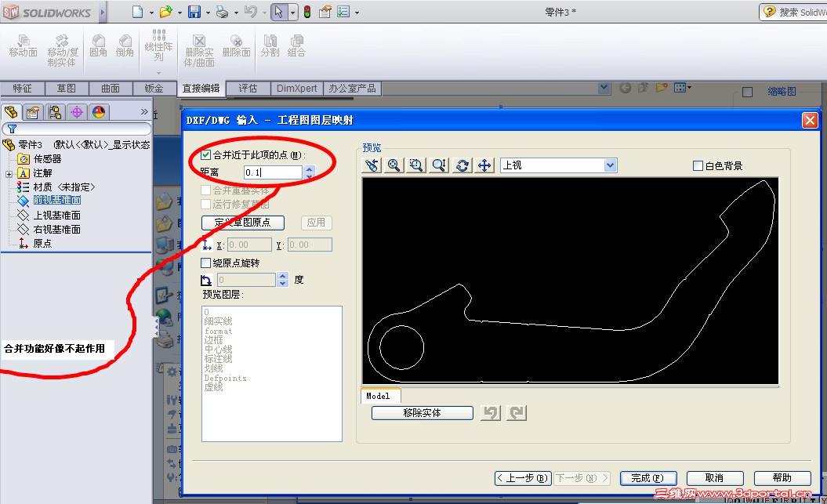This screenshot has width=827, height=504.
Task: Click the 分割 Split tool
Action: [270, 46]
